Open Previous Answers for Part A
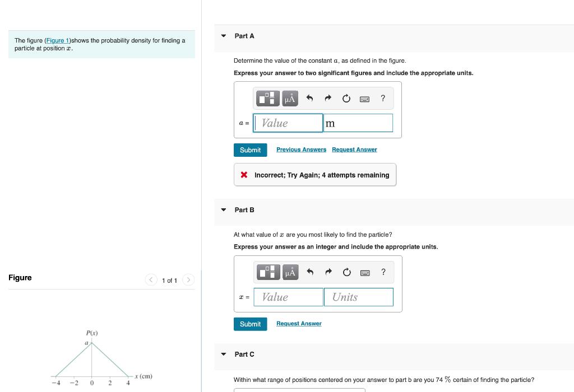The width and height of the screenshot is (574, 392). tap(301, 150)
